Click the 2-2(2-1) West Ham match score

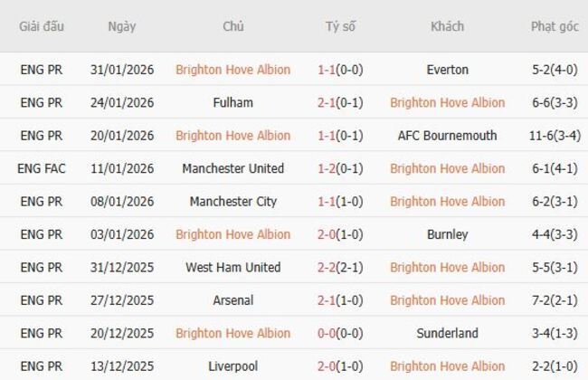[x=340, y=267]
